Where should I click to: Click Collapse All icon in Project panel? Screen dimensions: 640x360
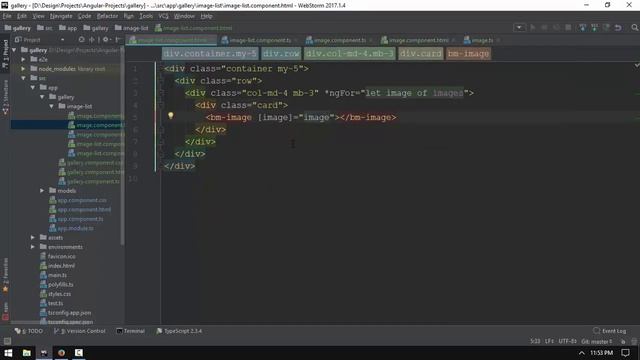[x=91, y=40]
